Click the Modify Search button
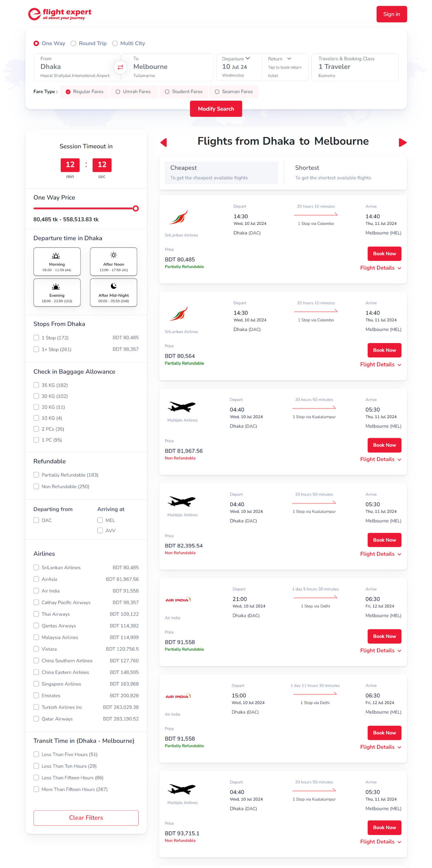 coord(216,108)
